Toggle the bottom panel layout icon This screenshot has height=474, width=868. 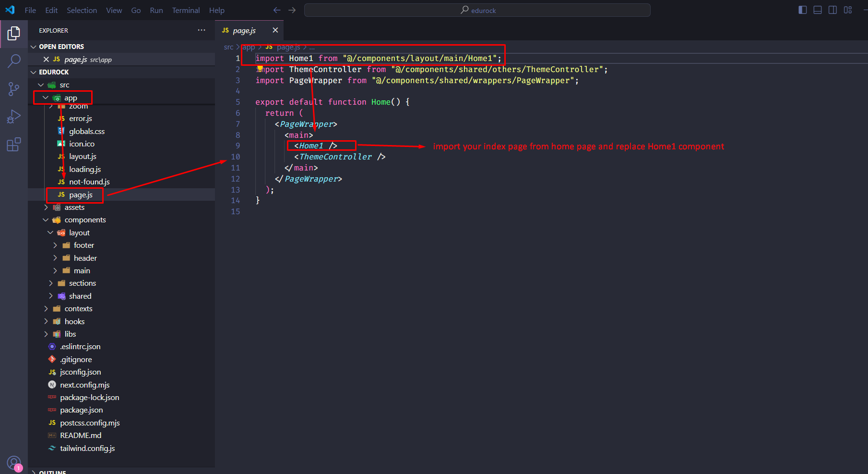(818, 10)
